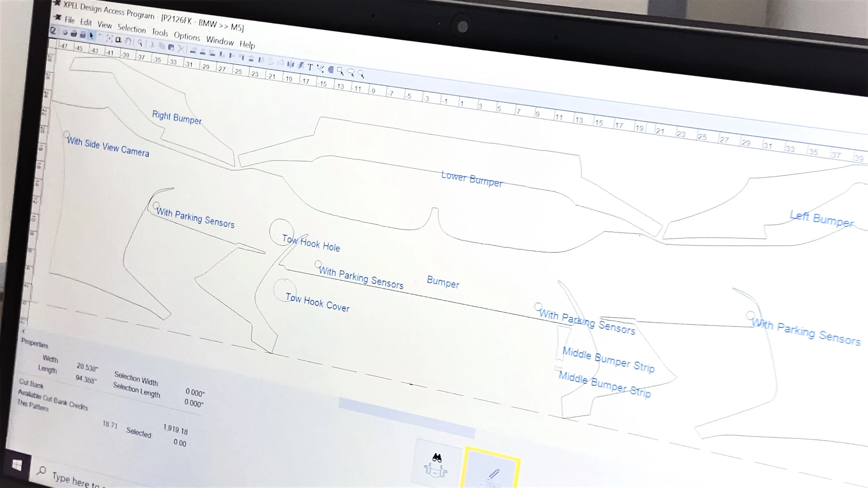
Task: Open the Selection menu
Action: pos(131,28)
